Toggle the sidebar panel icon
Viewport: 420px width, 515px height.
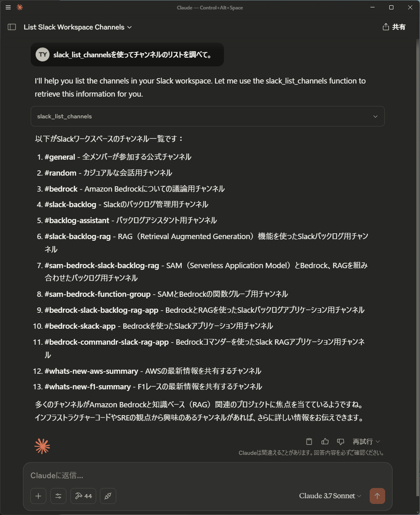pos(11,27)
